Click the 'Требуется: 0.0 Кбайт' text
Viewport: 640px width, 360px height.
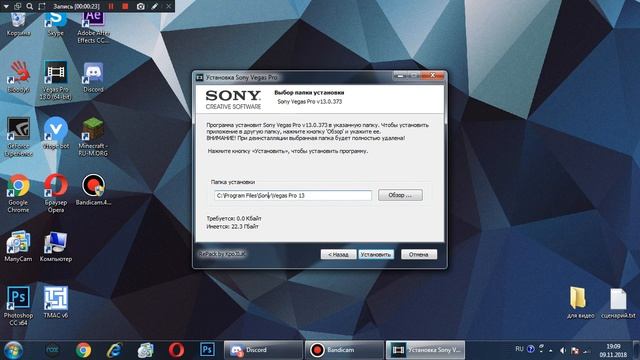pyautogui.click(x=234, y=218)
